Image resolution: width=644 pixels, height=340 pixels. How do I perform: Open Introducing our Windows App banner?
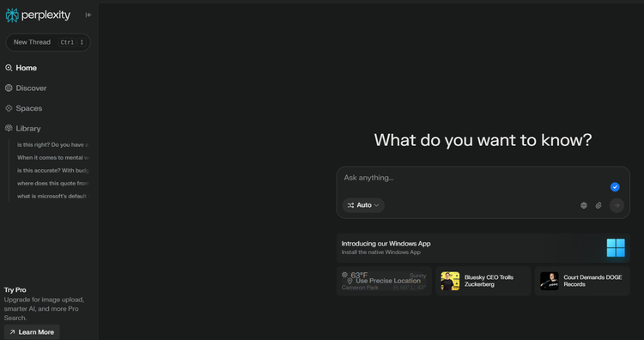click(x=483, y=248)
